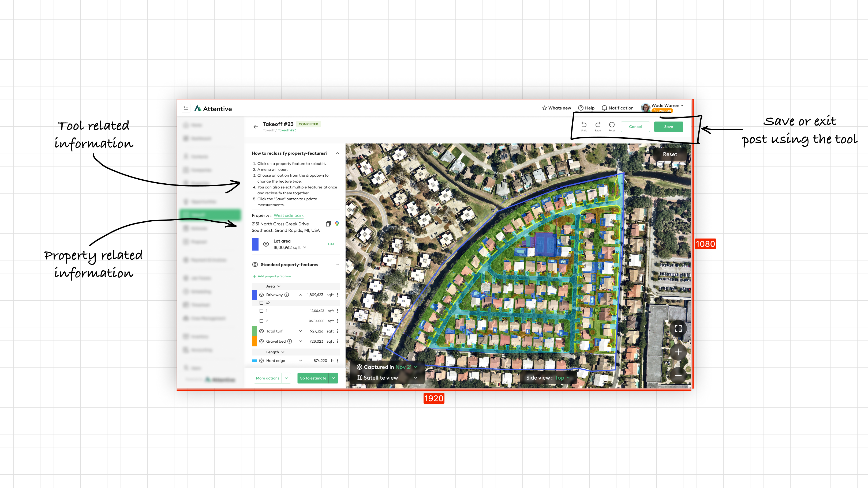Open Whats new in top bar
Image resolution: width=868 pixels, height=488 pixels.
[556, 108]
